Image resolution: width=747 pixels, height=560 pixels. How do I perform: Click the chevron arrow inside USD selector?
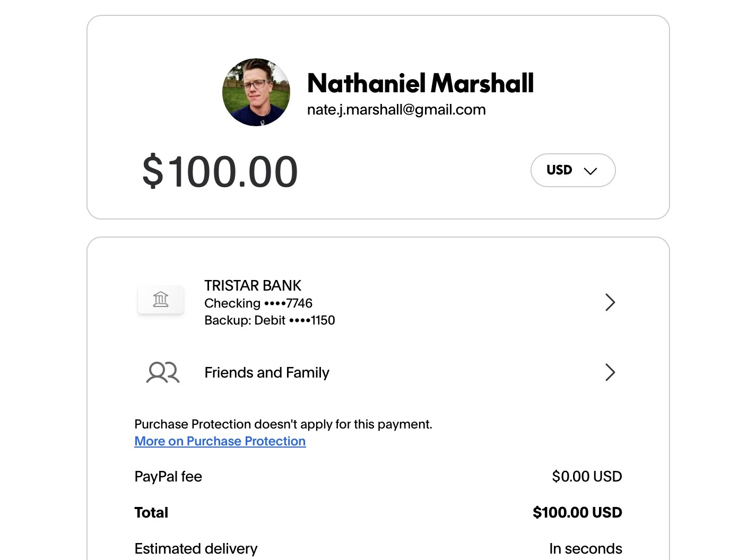point(590,171)
